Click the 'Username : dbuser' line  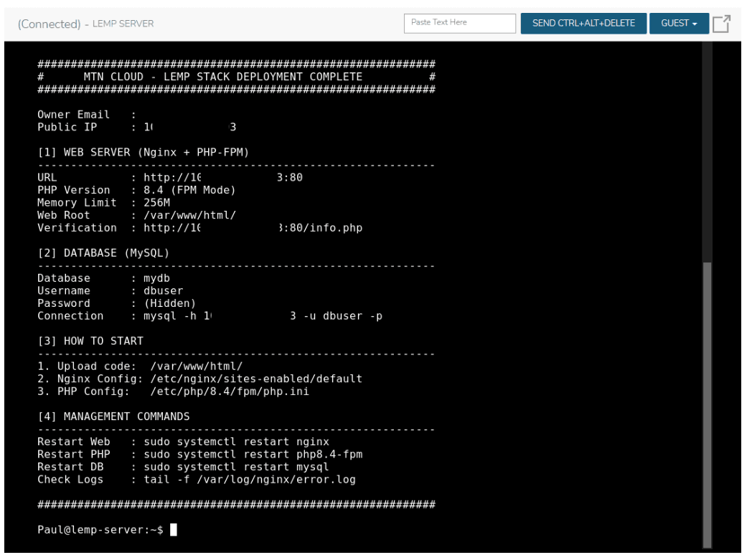(x=110, y=290)
